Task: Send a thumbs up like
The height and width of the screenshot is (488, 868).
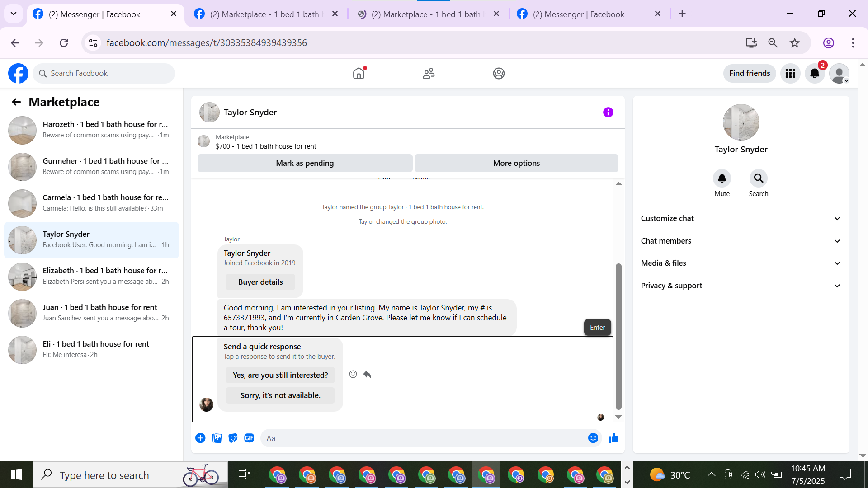Action: point(613,438)
